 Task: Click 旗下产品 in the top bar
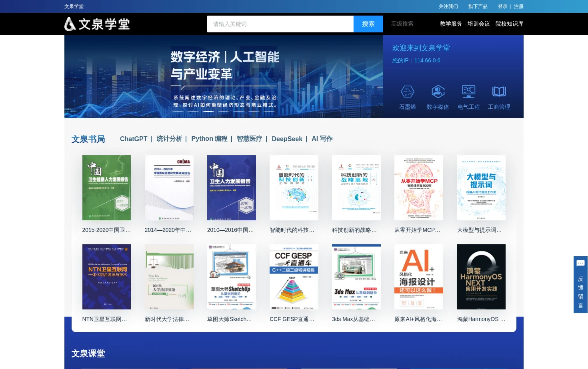click(478, 6)
